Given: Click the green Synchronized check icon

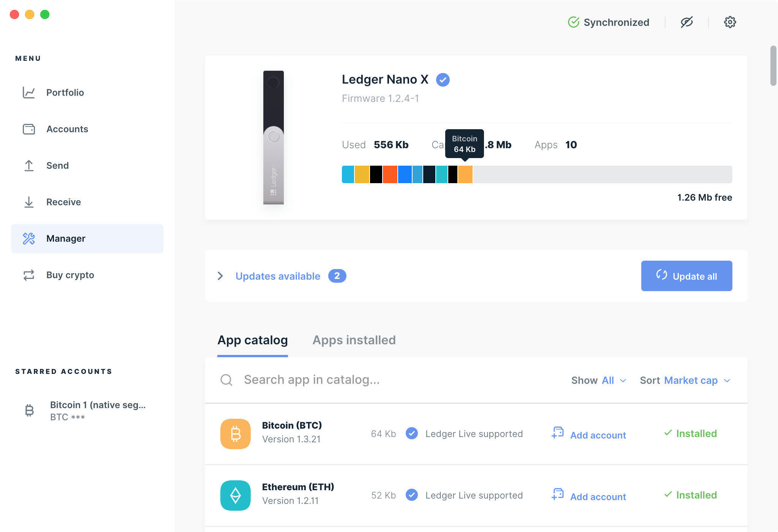Looking at the screenshot, I should [574, 22].
